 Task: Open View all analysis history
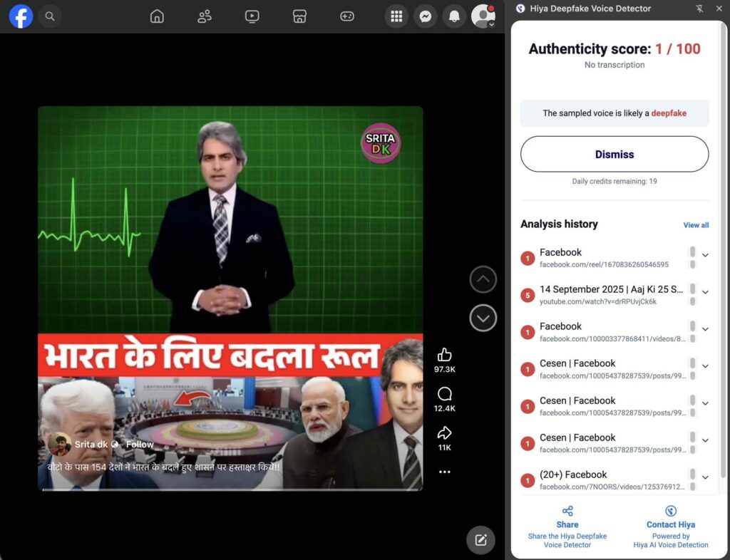pos(696,225)
